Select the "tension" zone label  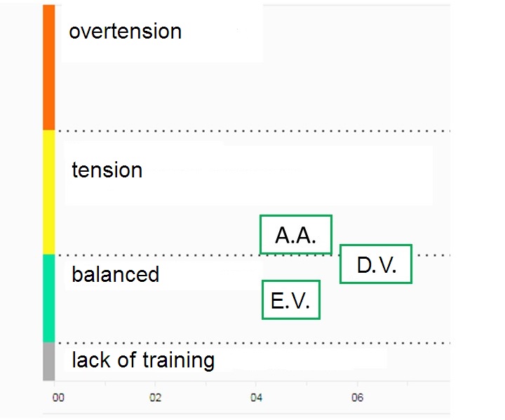tap(107, 170)
